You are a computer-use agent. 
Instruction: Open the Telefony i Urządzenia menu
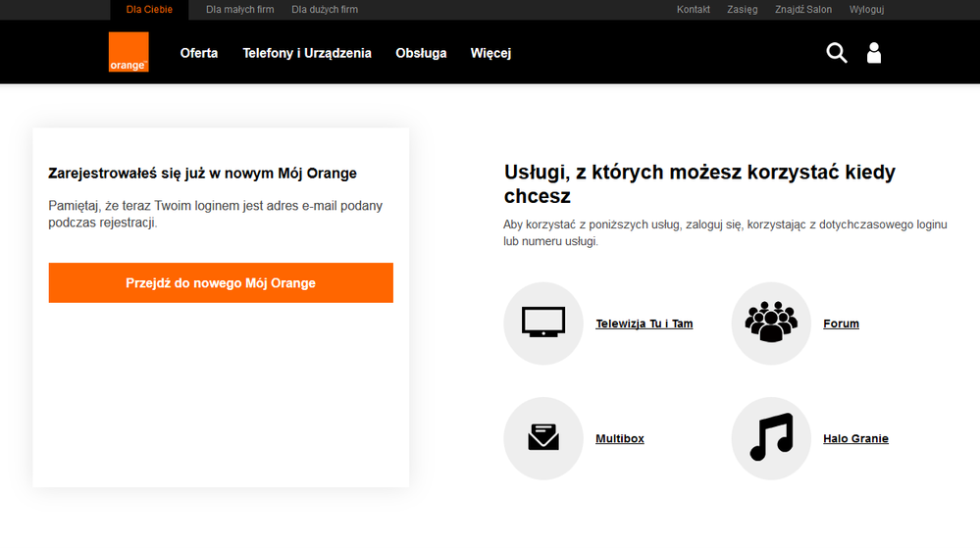click(x=307, y=53)
